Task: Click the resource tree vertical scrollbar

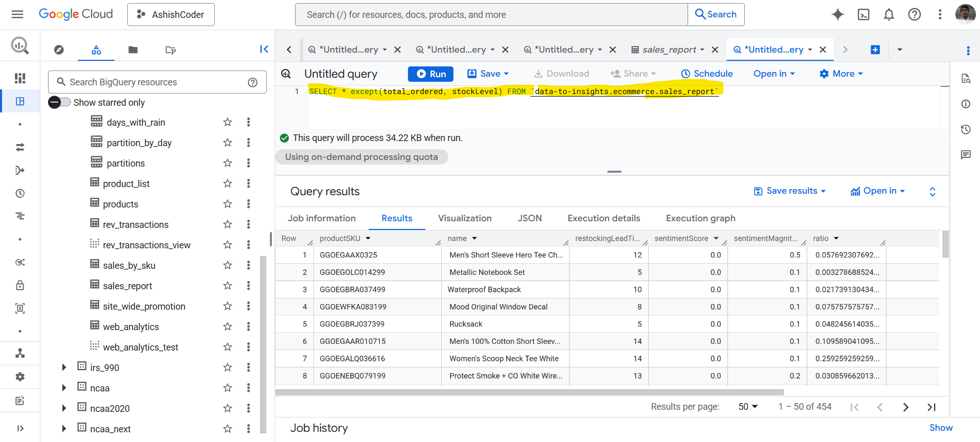Action: pos(263,343)
